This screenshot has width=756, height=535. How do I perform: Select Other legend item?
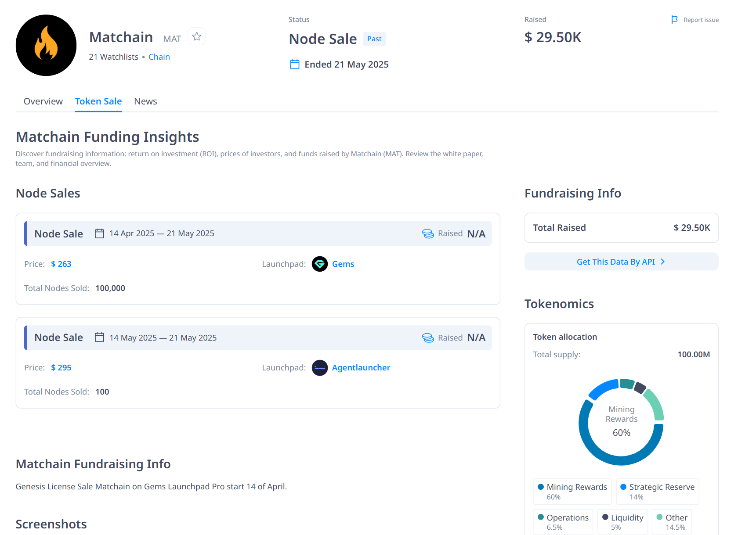tap(672, 522)
